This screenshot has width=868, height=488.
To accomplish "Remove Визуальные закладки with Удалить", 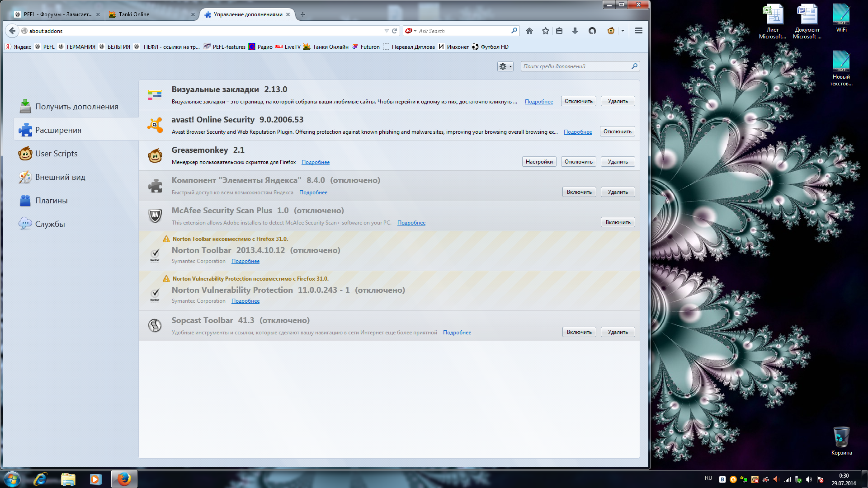I will pos(618,101).
